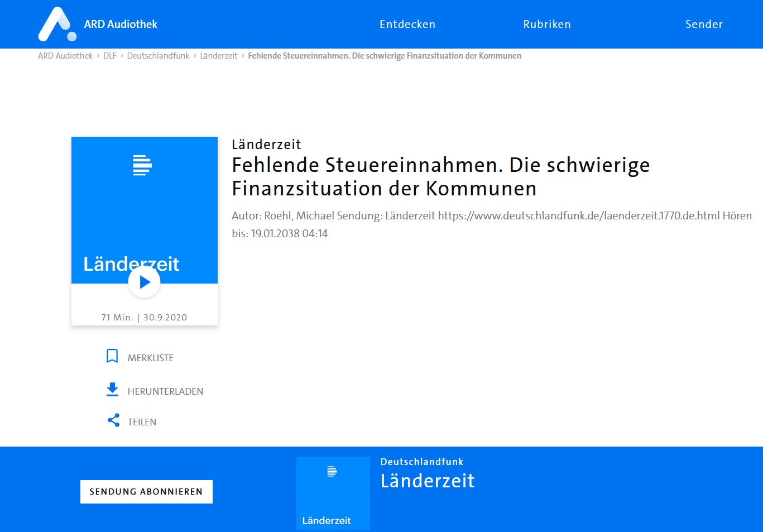Click the small Länderzeit show thumbnail
This screenshot has width=763, height=532.
(x=333, y=493)
